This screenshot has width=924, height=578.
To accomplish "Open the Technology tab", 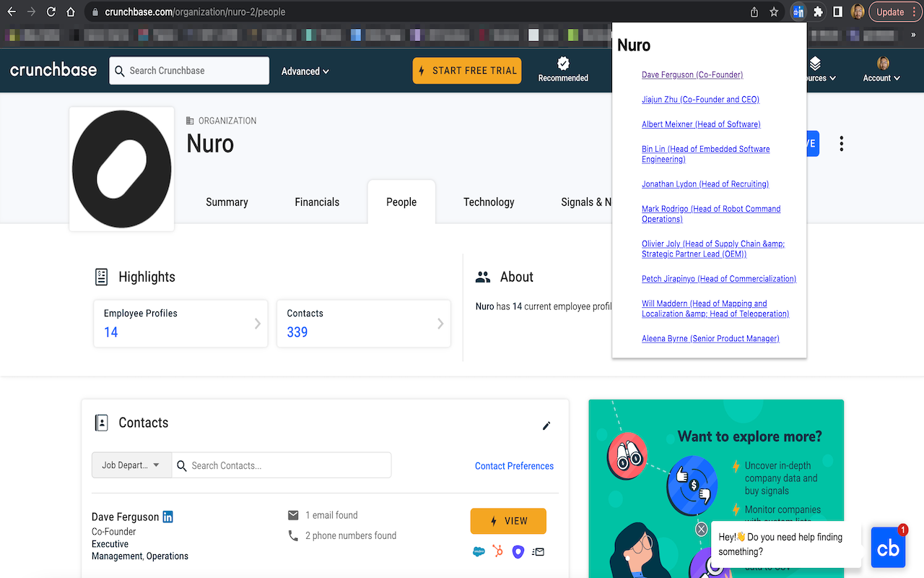I will tap(488, 202).
